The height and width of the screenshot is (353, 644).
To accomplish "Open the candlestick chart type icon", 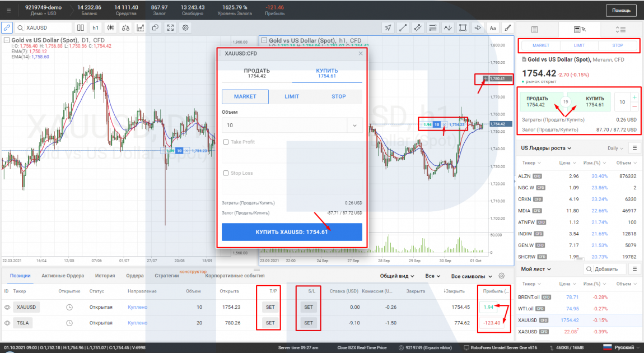I will (110, 27).
